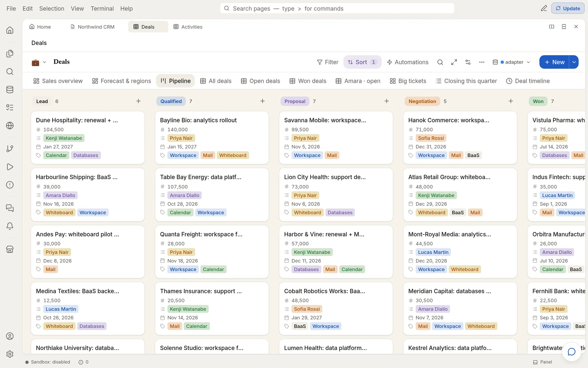Open the adapter data source dropdown

pyautogui.click(x=511, y=62)
